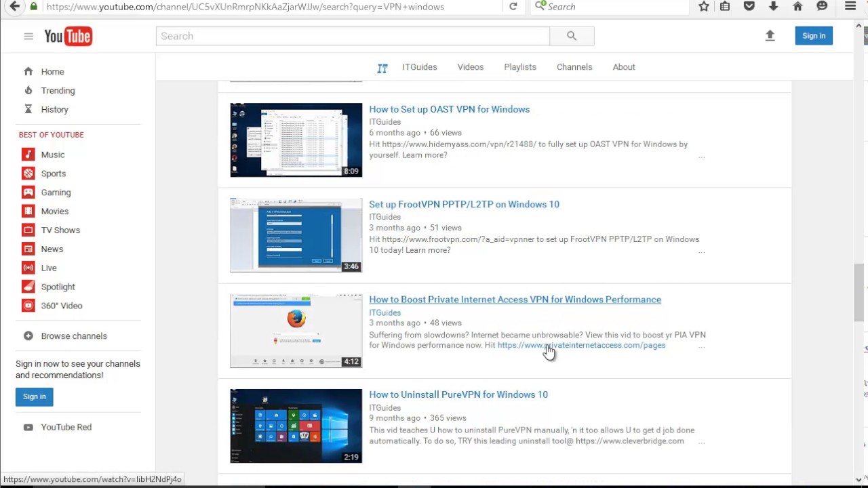The image size is (868, 488).
Task: Click the BEST OF YOUTUBE heading
Action: (52, 135)
